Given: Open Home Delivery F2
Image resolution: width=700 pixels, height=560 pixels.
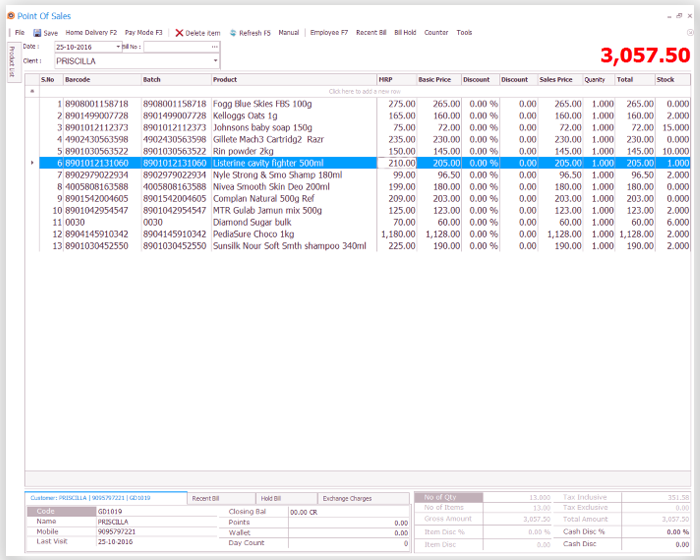Looking at the screenshot, I should pos(91,33).
